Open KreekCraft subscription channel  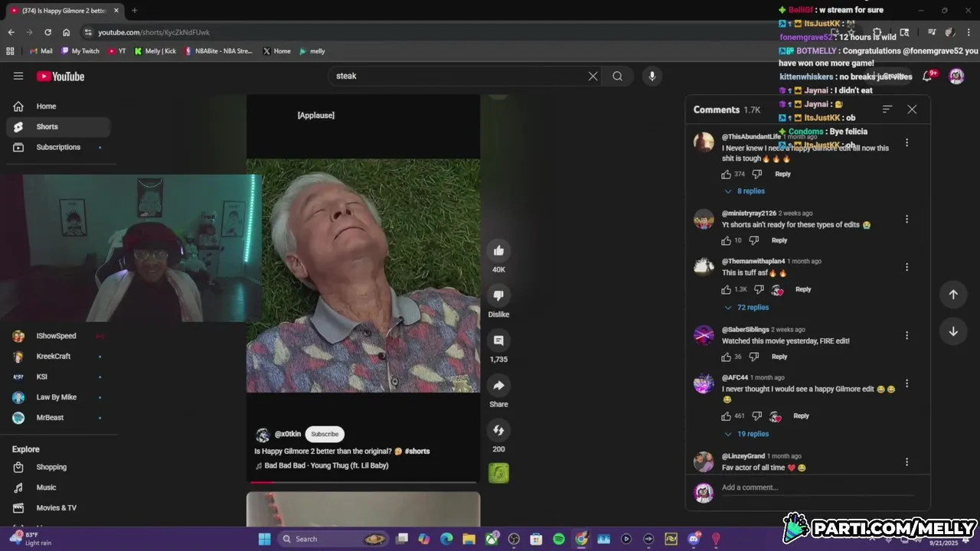(58, 357)
